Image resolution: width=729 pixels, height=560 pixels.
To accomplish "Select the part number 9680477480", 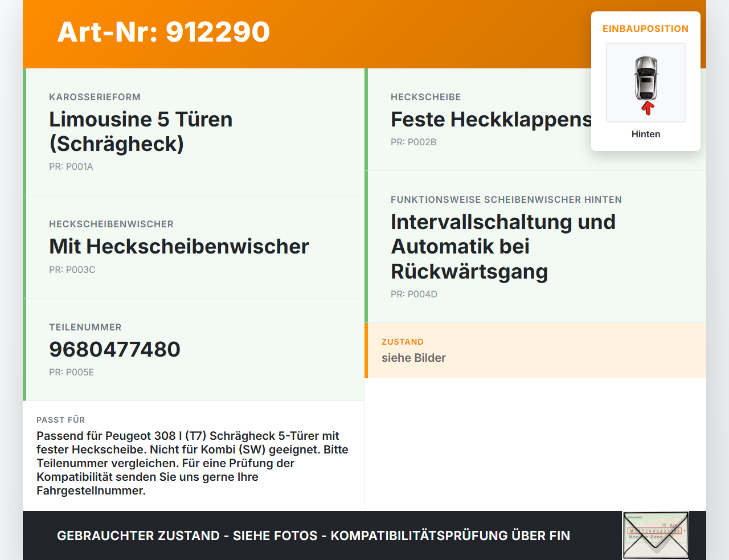I will click(x=114, y=349).
